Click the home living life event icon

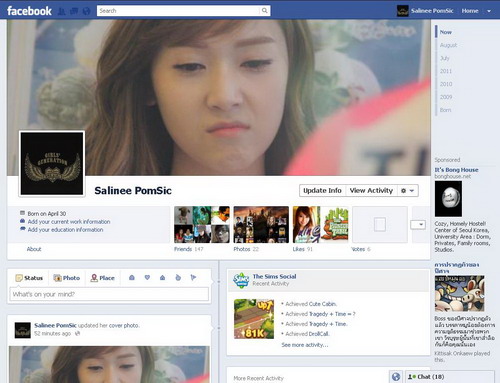point(162,278)
